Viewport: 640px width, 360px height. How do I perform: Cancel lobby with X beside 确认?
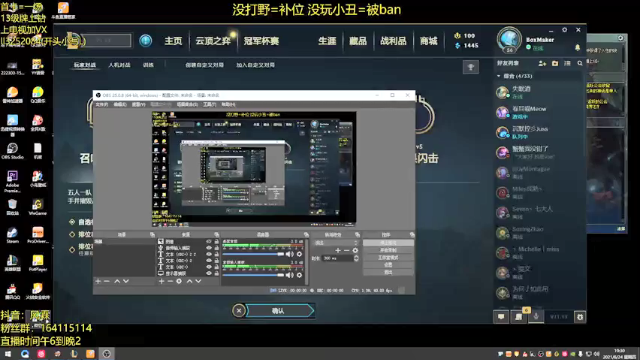[x=239, y=311]
